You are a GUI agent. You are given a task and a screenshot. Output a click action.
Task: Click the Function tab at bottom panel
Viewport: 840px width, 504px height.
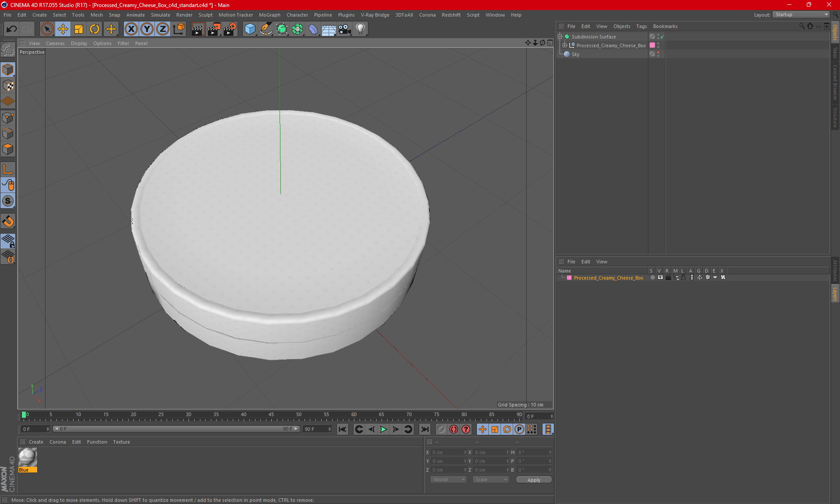(x=97, y=441)
